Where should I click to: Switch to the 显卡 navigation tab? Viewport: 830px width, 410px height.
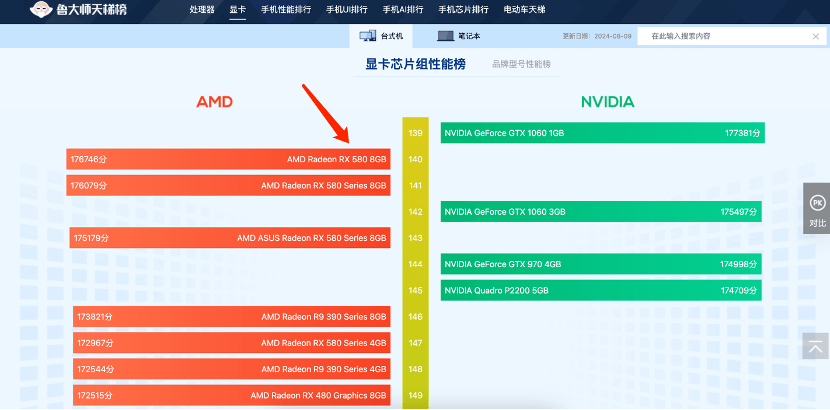(237, 10)
